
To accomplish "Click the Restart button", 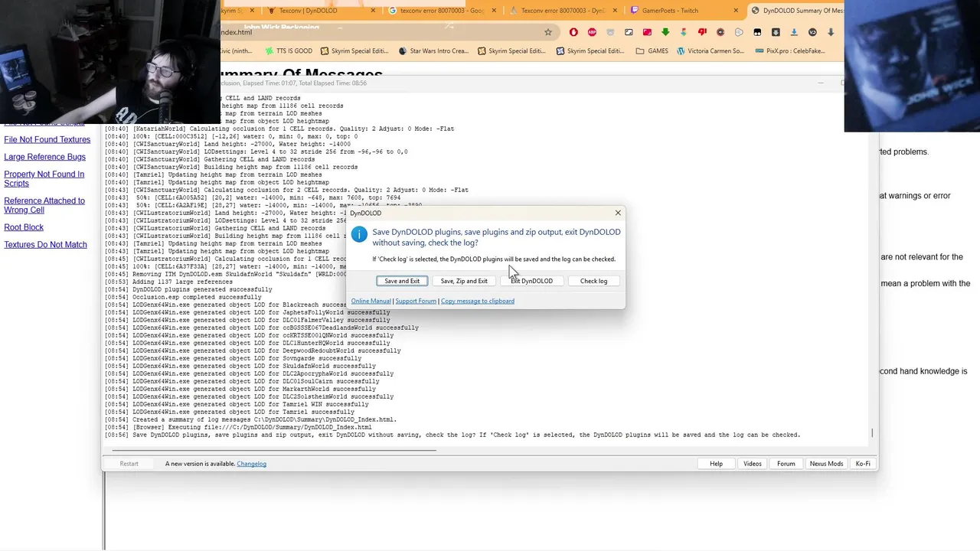I will coord(129,464).
